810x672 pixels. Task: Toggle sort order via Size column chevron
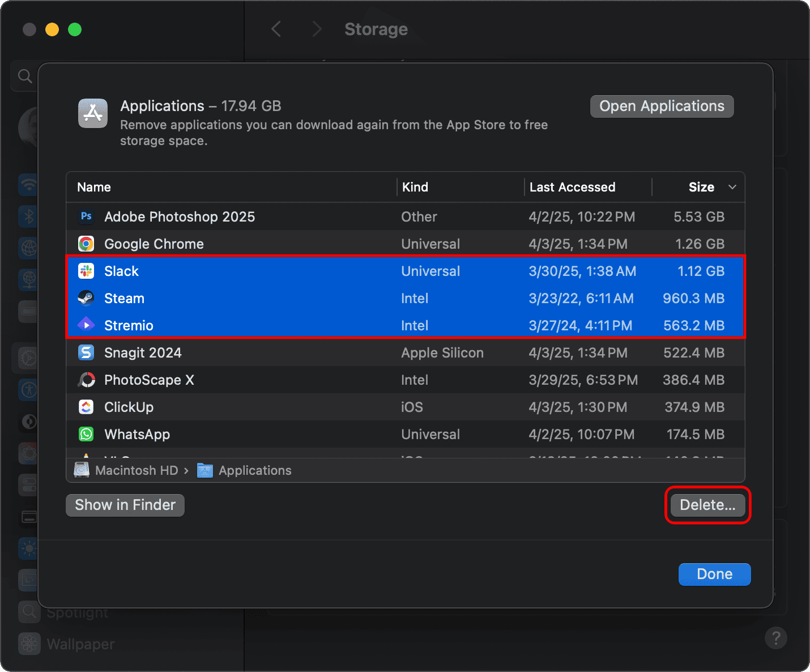[732, 187]
